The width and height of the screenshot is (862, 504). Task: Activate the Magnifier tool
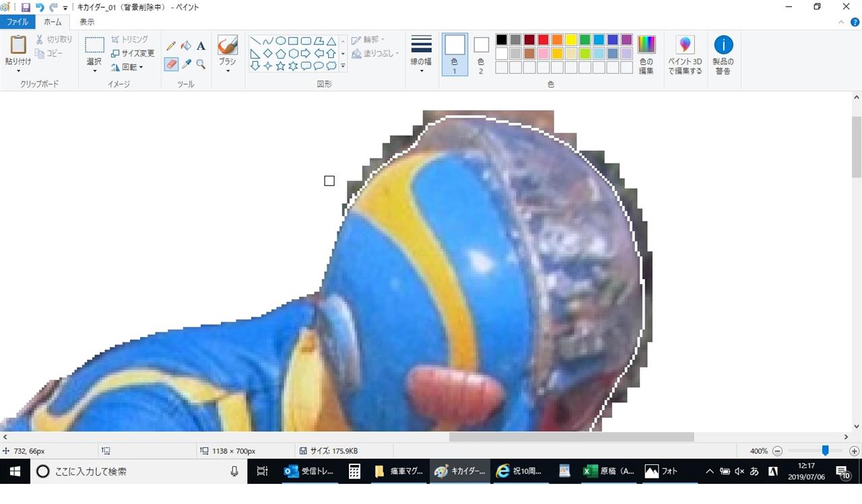pyautogui.click(x=201, y=64)
